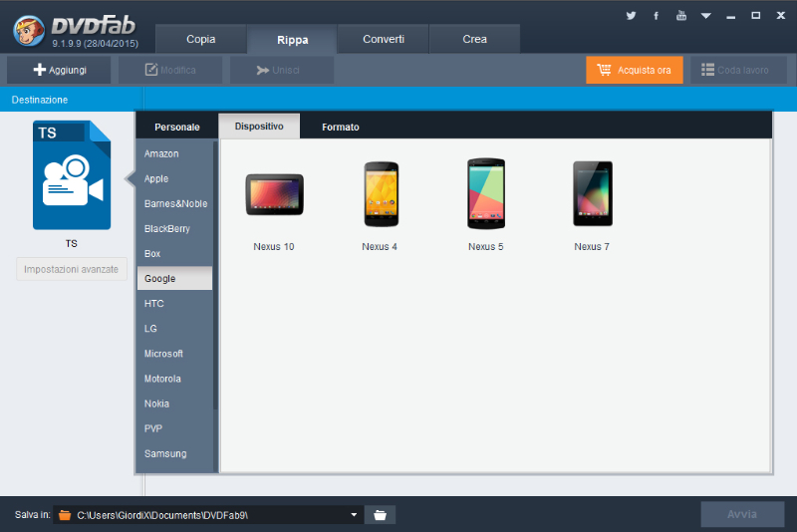Open DVDFab Facebook page icon
Screen dimensions: 797x532
(656, 16)
